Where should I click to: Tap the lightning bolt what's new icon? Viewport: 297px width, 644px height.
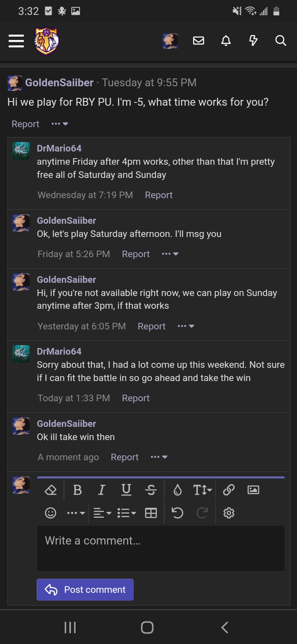pos(253,40)
